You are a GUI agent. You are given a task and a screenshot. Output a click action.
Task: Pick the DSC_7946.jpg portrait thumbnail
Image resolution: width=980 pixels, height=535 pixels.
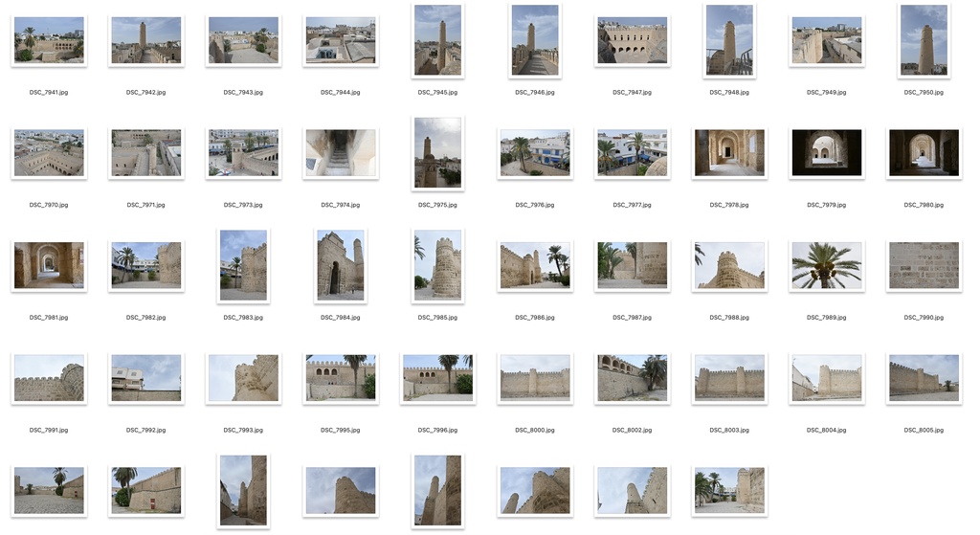click(535, 40)
